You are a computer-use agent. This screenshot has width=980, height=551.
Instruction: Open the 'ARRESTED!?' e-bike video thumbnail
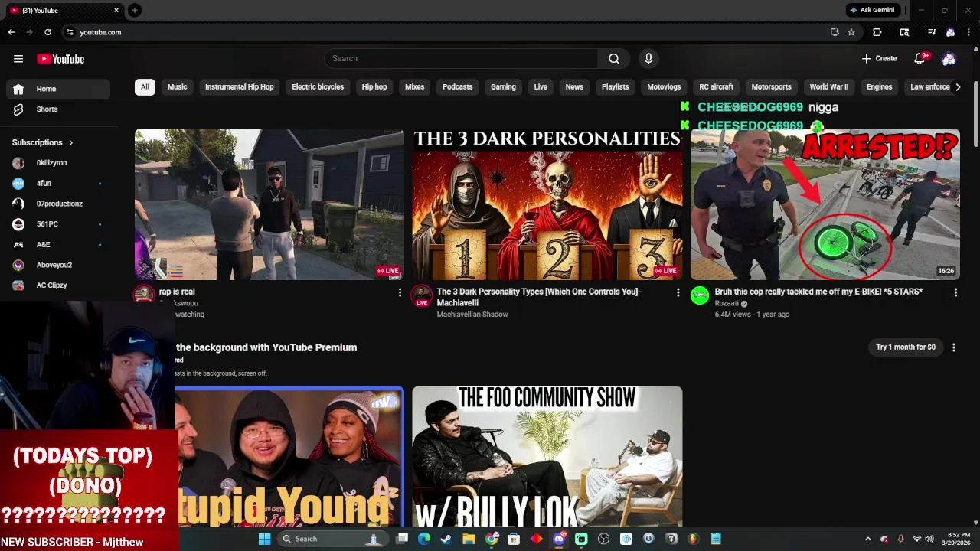coord(825,204)
